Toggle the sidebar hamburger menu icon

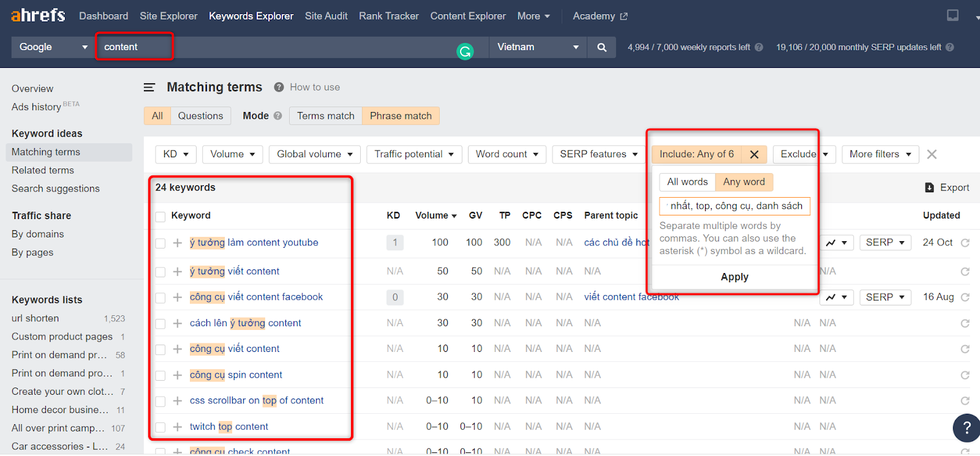tap(149, 88)
